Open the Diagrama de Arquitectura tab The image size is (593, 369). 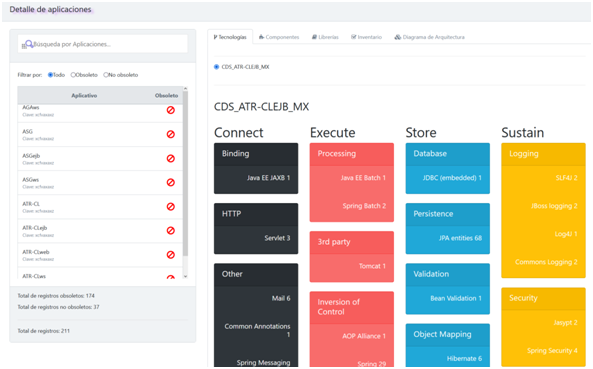coord(430,37)
